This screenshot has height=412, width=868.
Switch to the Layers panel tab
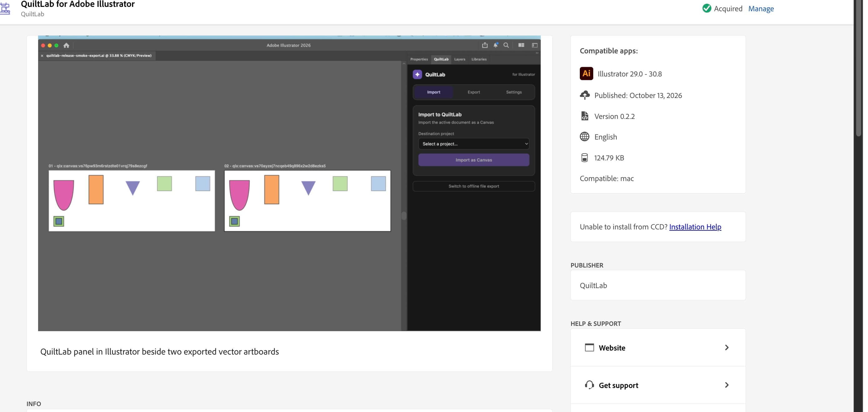[460, 59]
